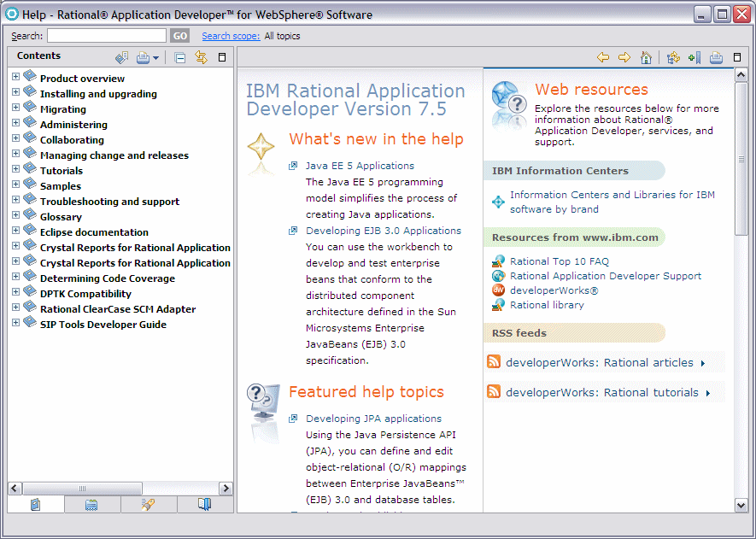Open the Search scope link
The height and width of the screenshot is (539, 756).
(231, 36)
